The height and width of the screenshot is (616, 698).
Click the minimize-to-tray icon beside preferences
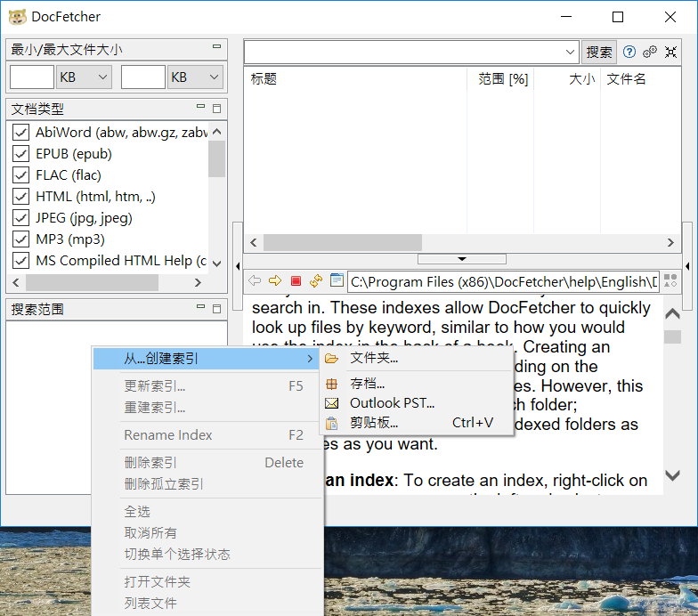[x=670, y=52]
